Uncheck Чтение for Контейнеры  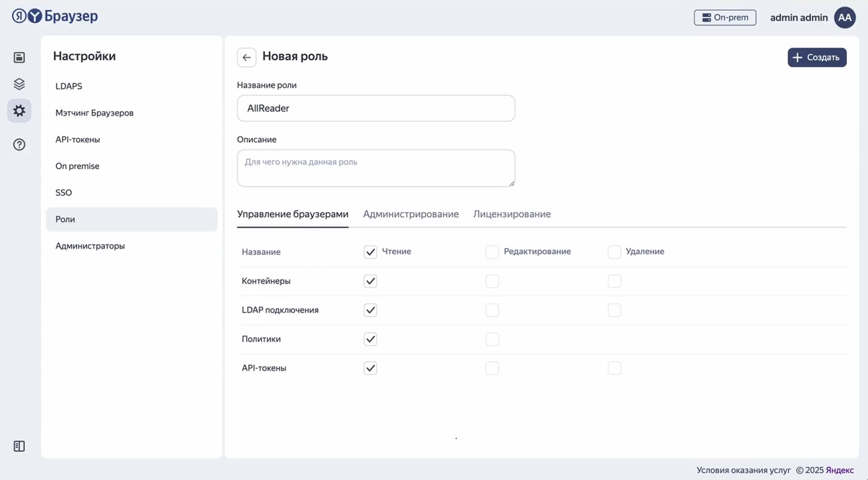click(370, 281)
